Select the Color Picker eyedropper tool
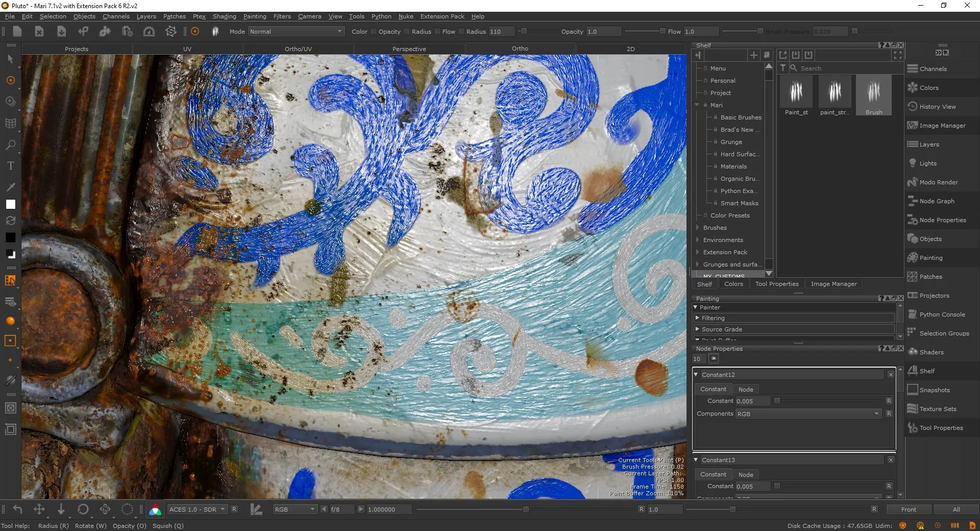Image resolution: width=980 pixels, height=531 pixels. (x=10, y=187)
